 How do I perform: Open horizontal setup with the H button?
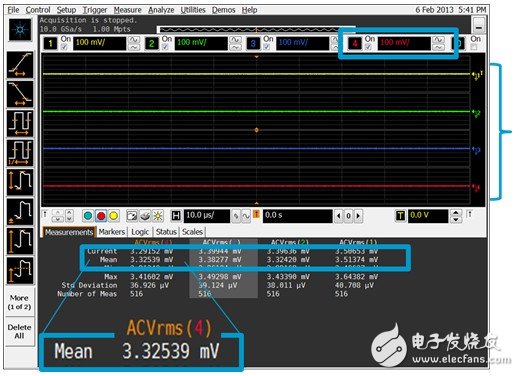click(x=176, y=216)
